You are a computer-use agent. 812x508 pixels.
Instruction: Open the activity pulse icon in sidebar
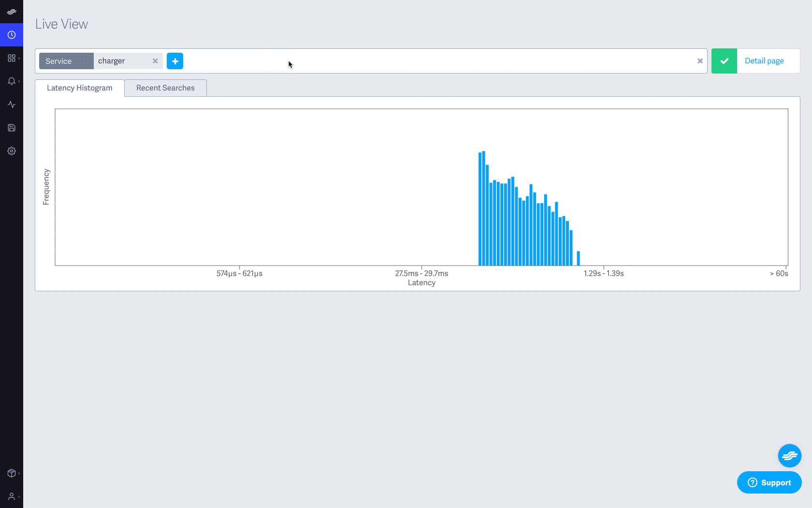point(12,105)
